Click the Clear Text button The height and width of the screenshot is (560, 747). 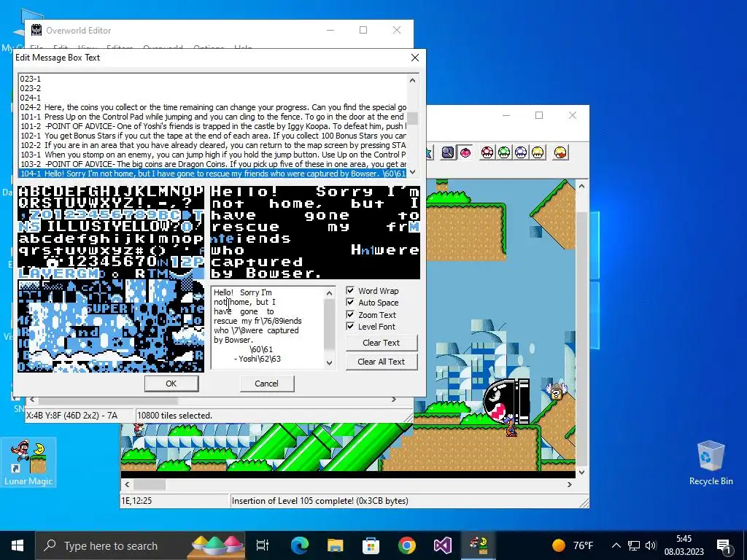(x=381, y=343)
